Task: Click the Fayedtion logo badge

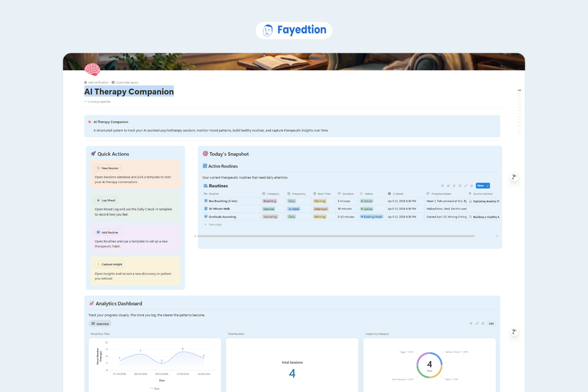Action: click(x=294, y=30)
